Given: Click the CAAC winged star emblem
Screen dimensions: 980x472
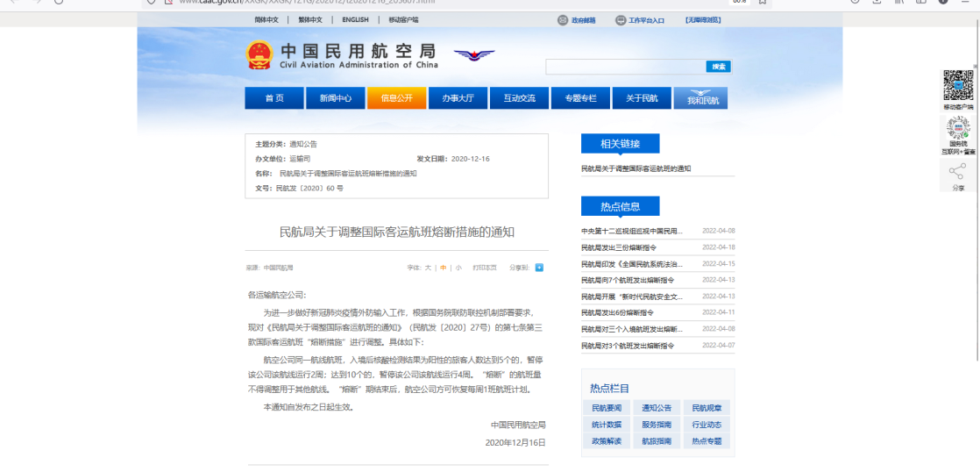Looking at the screenshot, I should click(474, 55).
